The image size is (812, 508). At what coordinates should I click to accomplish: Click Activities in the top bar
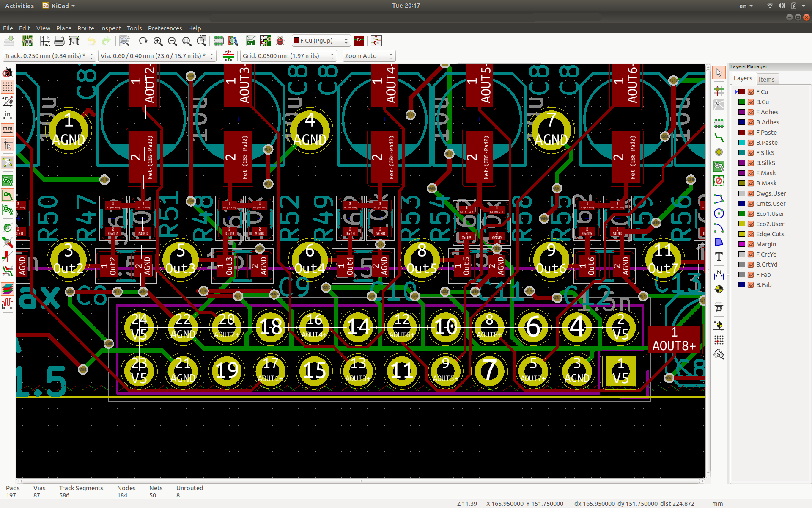coord(19,6)
